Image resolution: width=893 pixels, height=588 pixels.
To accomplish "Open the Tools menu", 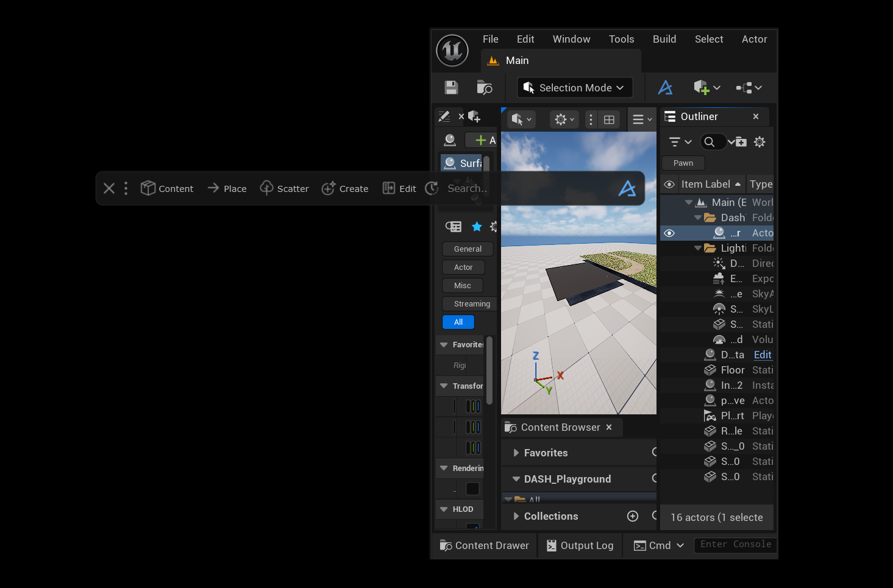I will point(621,39).
